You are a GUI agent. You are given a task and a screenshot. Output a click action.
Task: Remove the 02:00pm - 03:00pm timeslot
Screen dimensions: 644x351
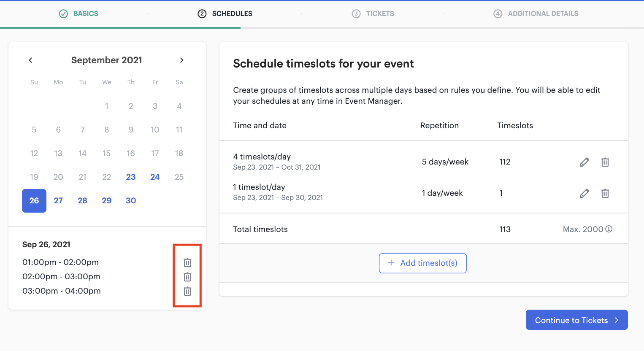(187, 277)
